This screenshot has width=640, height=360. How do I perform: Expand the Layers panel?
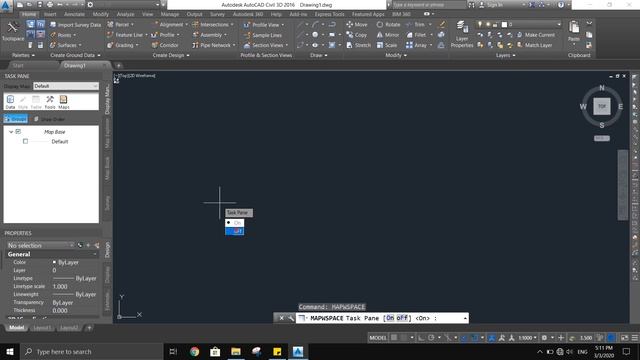point(505,55)
